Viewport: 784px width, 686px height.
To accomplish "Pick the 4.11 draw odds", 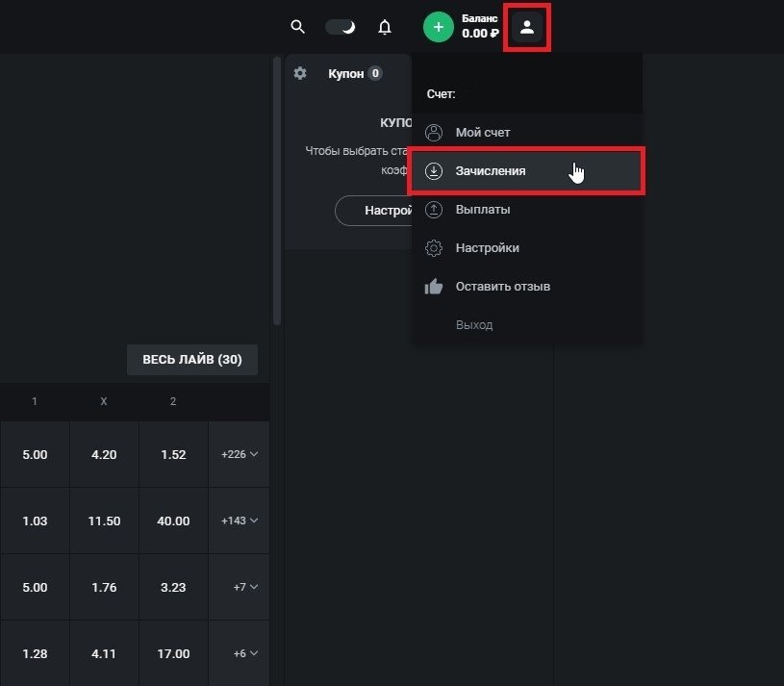I will (104, 653).
